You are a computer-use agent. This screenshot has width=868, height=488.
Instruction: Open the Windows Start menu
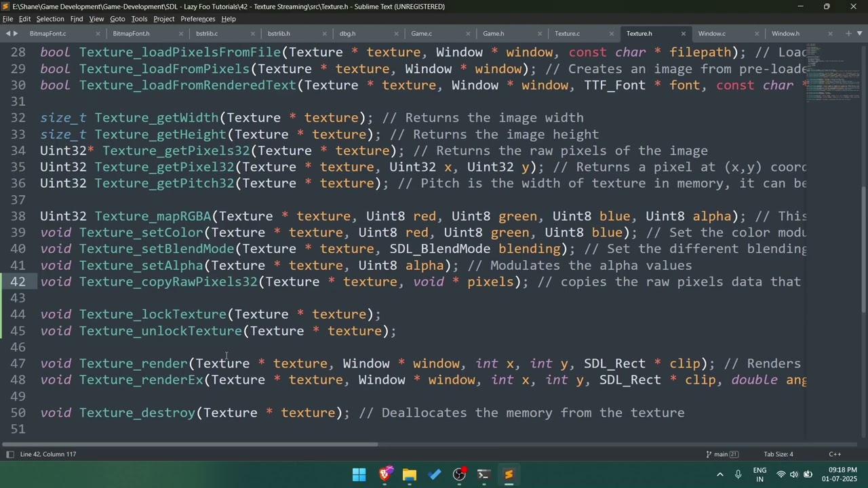coord(359,474)
